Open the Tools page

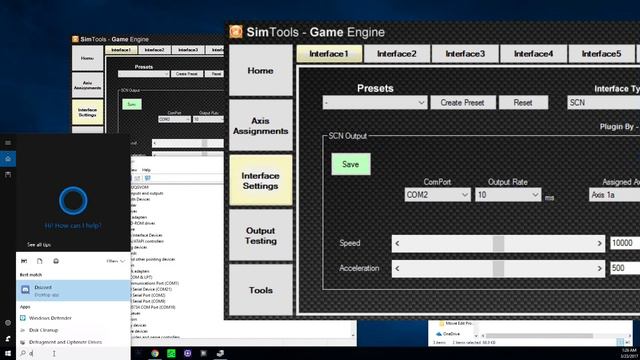point(260,290)
